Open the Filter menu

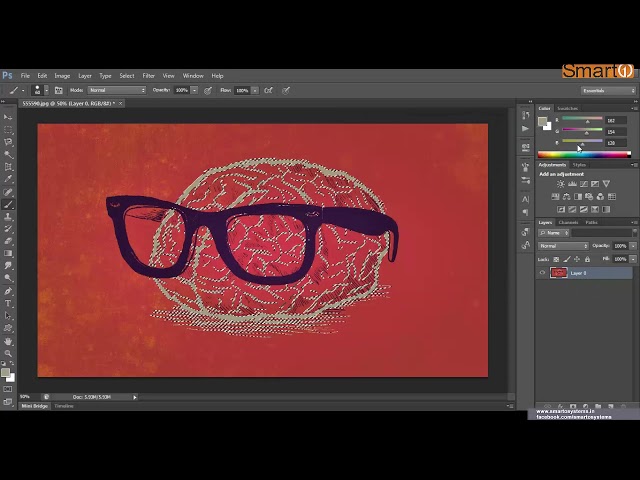coord(149,76)
